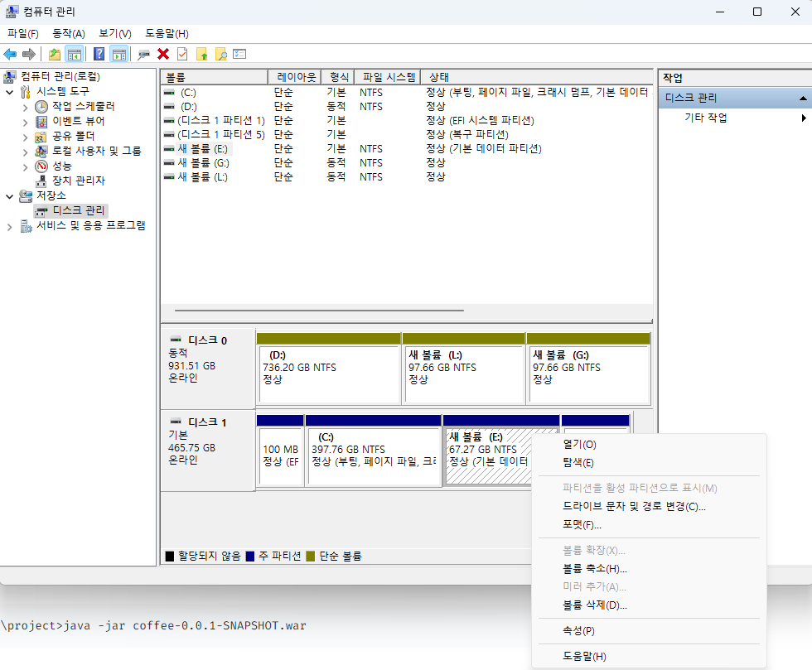Click the Device Manager icon in the tree
The width and height of the screenshot is (812, 670).
[41, 181]
